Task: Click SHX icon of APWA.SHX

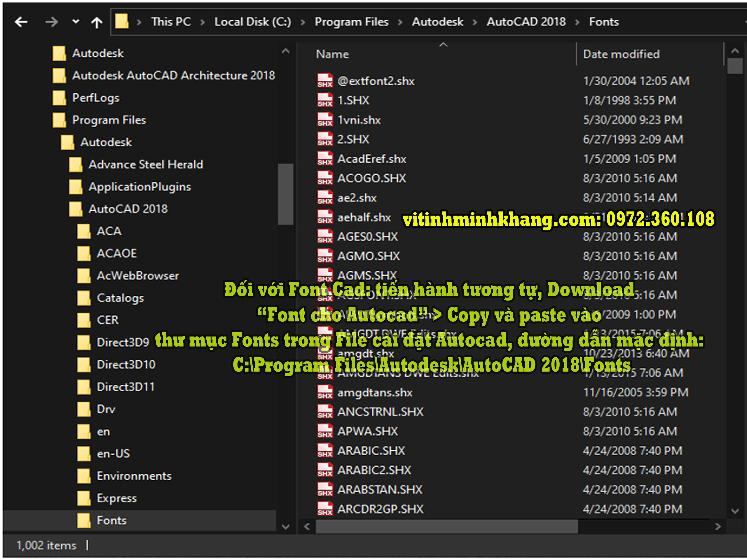Action: 325,431
